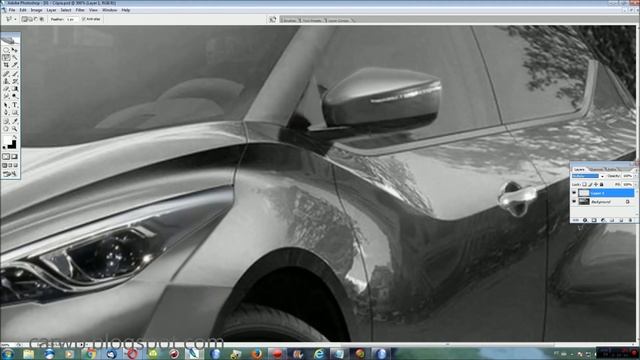Click the Add layer mask button
640x360 pixels.
(x=594, y=220)
